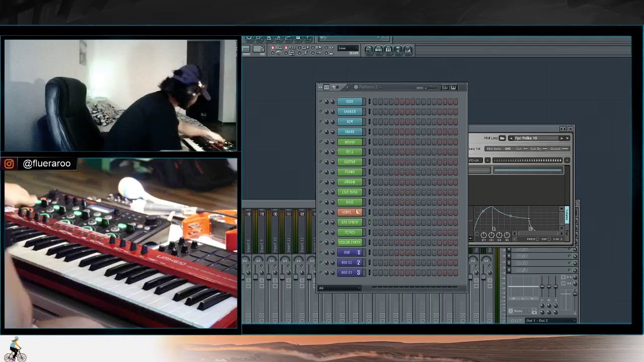Viewport: 644px width, 362px height.
Task: Toggle the first lit recording option in the toolbar
Action: pyautogui.click(x=273, y=48)
